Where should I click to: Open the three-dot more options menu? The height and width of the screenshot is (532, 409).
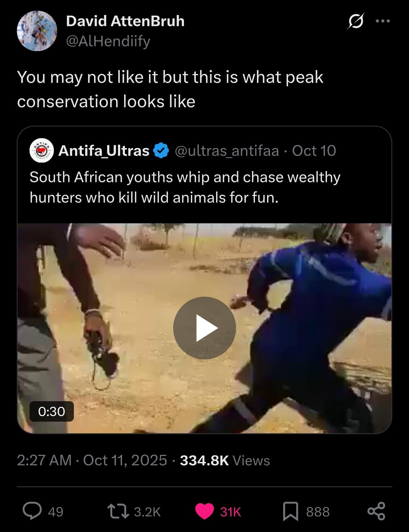[x=383, y=21]
